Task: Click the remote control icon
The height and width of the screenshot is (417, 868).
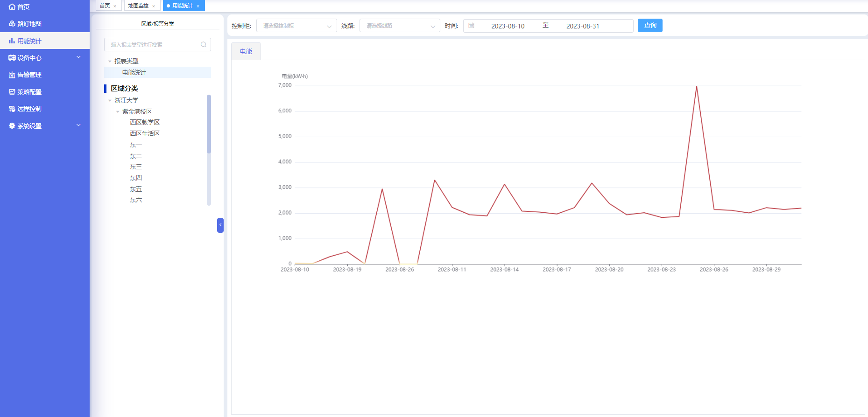Action: 12,109
